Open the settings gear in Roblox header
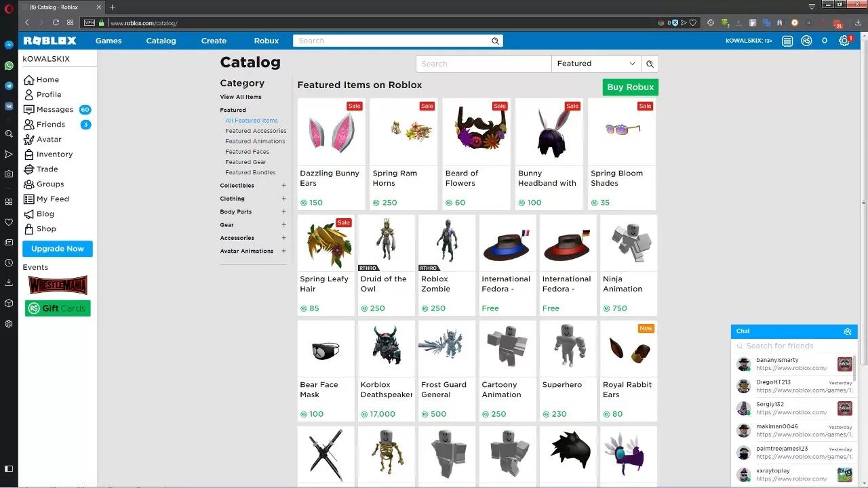The image size is (868, 488). (x=844, y=41)
